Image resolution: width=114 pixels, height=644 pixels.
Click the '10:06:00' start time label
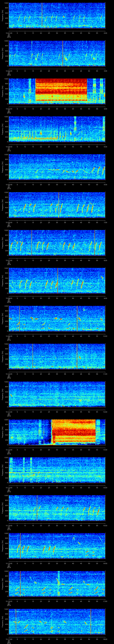pos(9,223)
